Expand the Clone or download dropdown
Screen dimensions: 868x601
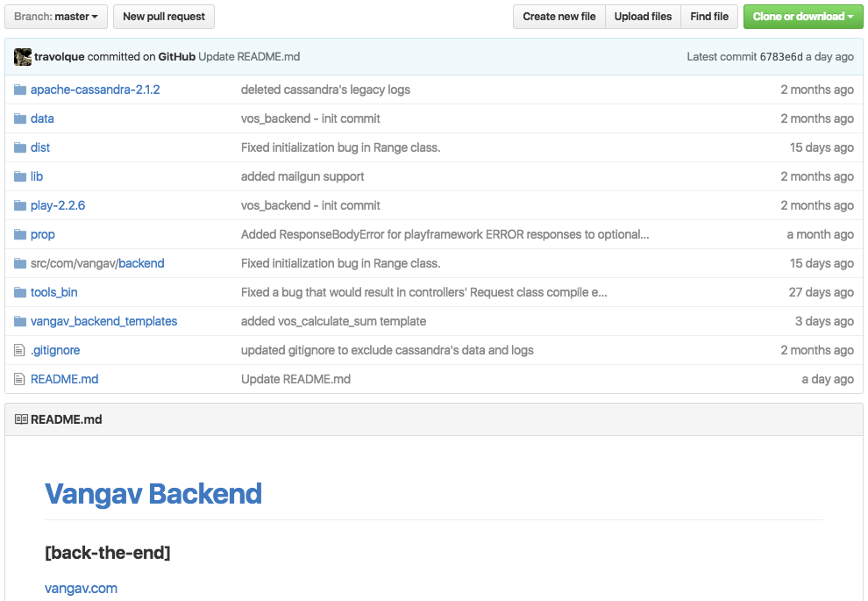tap(803, 16)
